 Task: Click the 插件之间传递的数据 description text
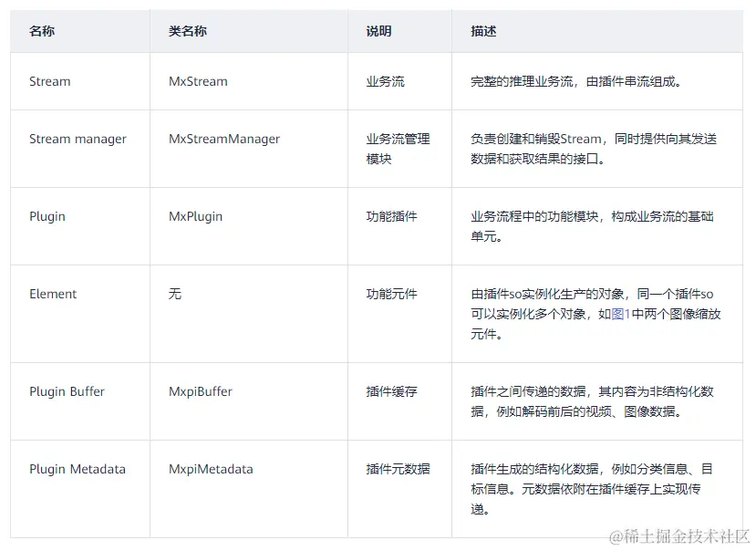click(x=592, y=401)
